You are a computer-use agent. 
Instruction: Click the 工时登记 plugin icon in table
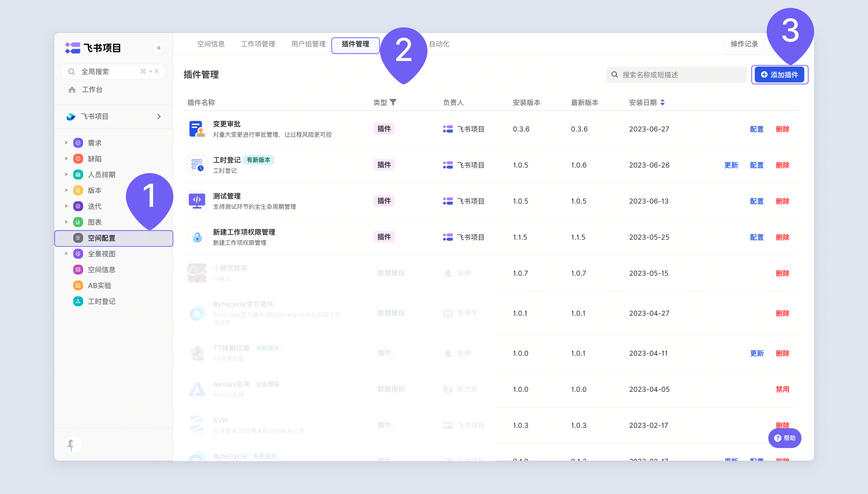(197, 165)
